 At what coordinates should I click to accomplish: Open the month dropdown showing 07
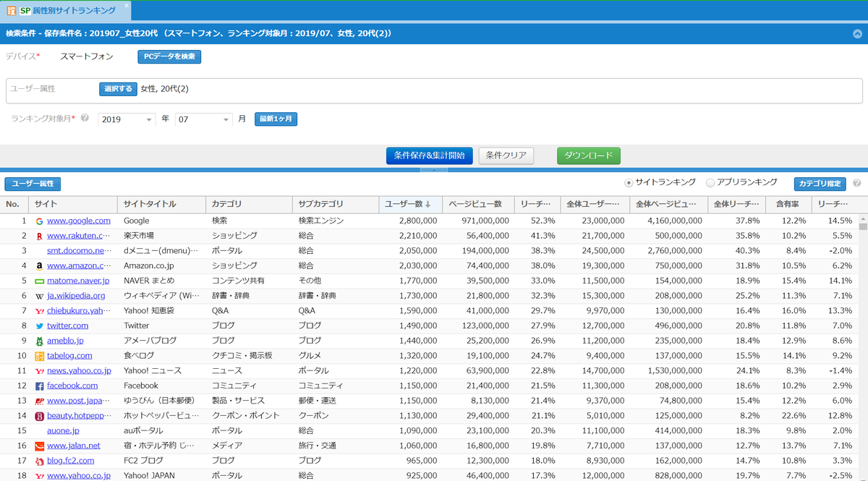pyautogui.click(x=203, y=119)
